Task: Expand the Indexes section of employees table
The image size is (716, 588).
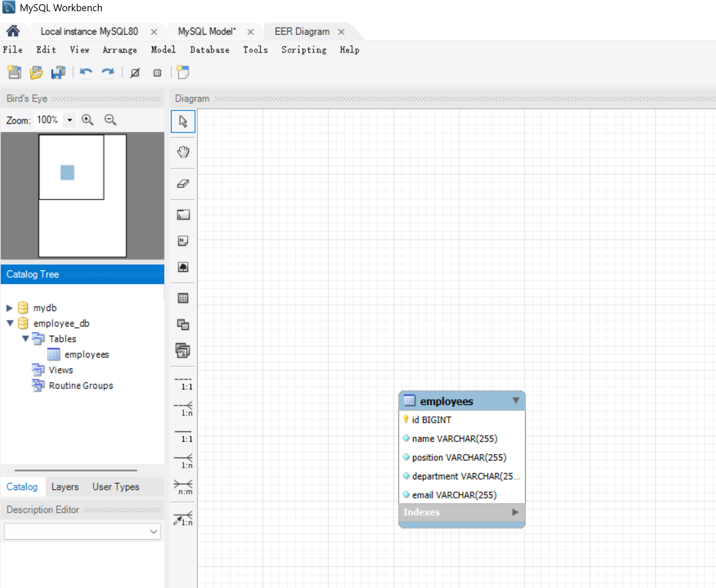Action: tap(515, 512)
